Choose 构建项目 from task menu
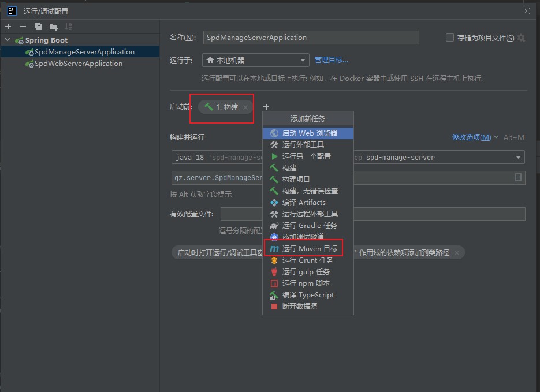 coord(308,180)
